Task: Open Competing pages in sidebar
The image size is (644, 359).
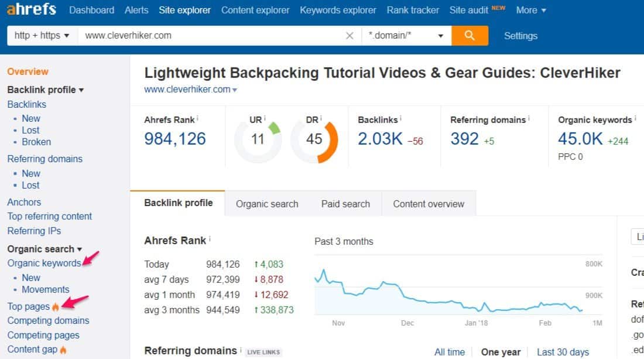Action: pos(43,335)
